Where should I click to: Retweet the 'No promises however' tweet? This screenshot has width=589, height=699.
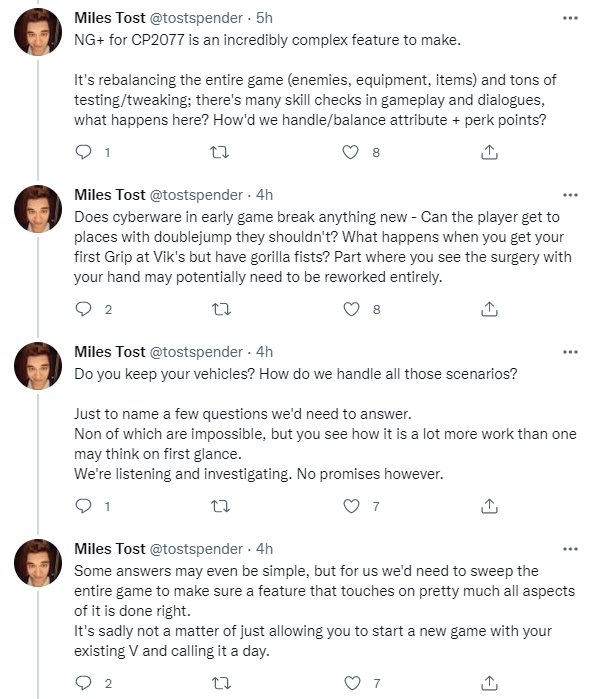[220, 506]
